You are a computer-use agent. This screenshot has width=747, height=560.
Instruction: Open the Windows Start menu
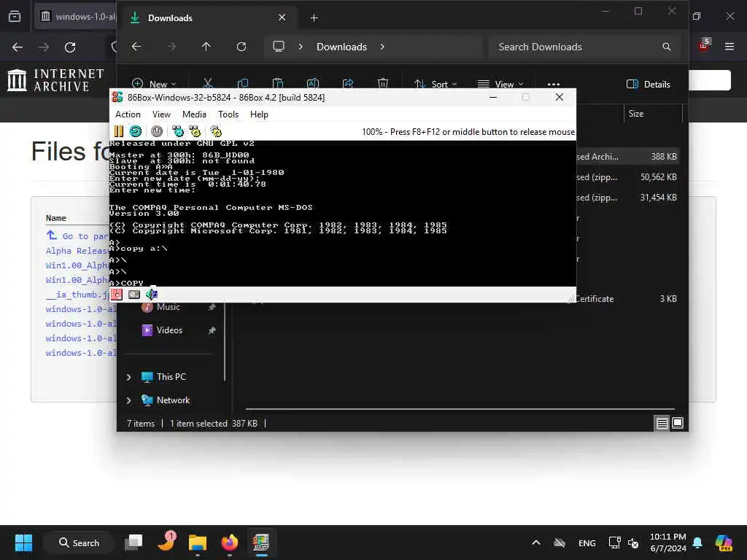pos(23,542)
